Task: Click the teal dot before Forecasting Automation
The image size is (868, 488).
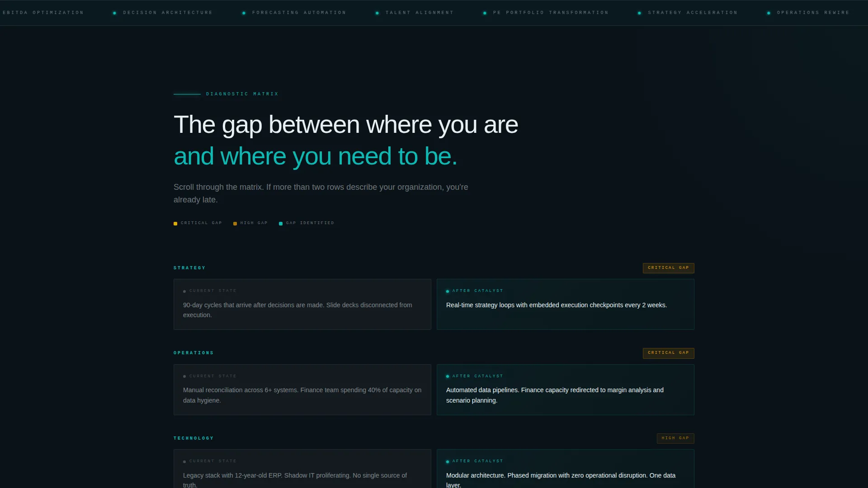Action: 244,13
